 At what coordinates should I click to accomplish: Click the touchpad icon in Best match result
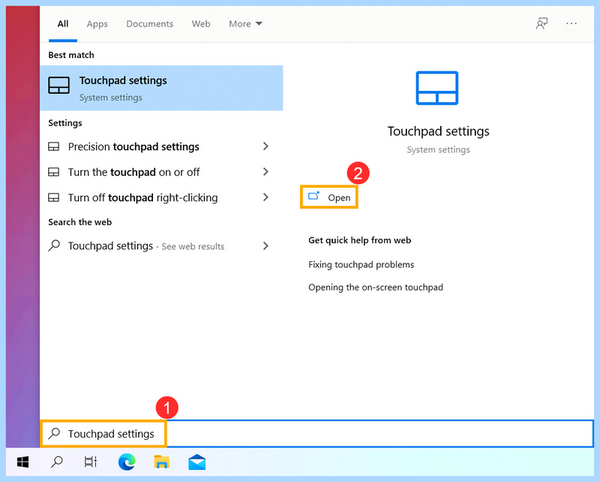(59, 85)
